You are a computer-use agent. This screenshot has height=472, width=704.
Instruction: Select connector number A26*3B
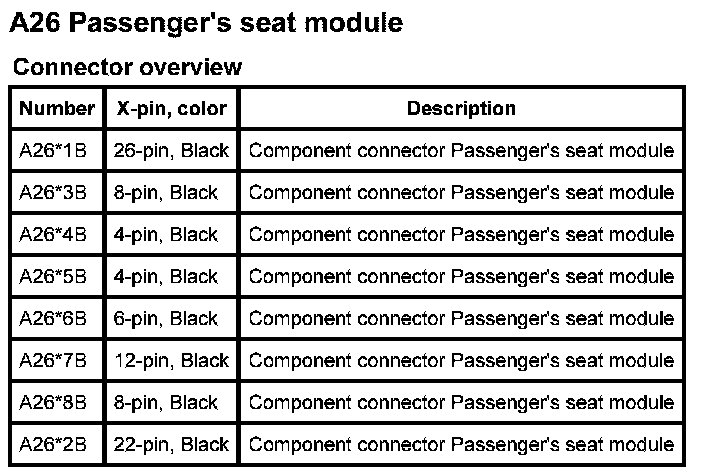54,193
